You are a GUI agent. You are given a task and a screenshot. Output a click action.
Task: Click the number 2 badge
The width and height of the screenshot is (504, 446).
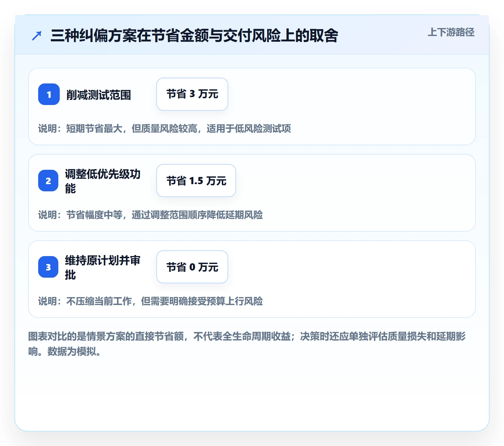click(x=48, y=181)
